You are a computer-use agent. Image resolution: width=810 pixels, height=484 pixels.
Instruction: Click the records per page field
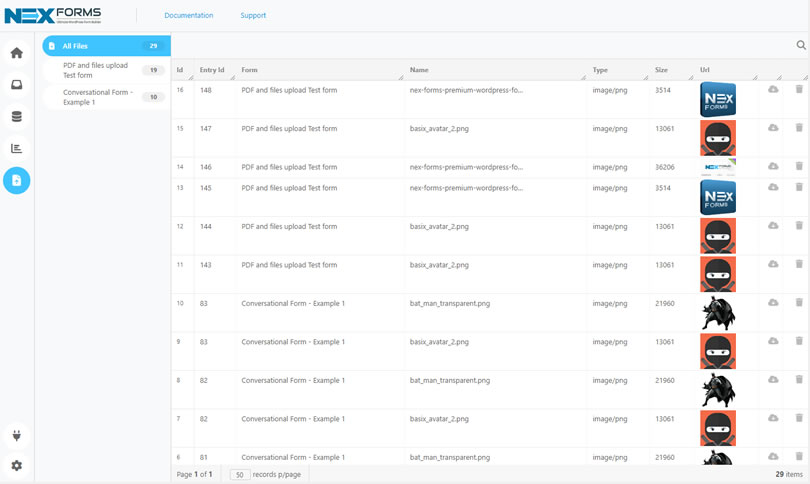(x=240, y=474)
